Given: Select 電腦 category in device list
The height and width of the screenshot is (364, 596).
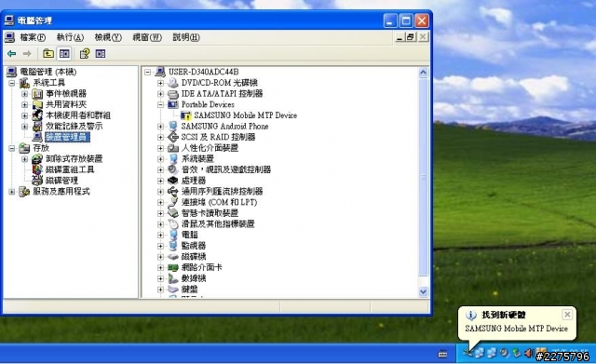Looking at the screenshot, I should click(189, 236).
